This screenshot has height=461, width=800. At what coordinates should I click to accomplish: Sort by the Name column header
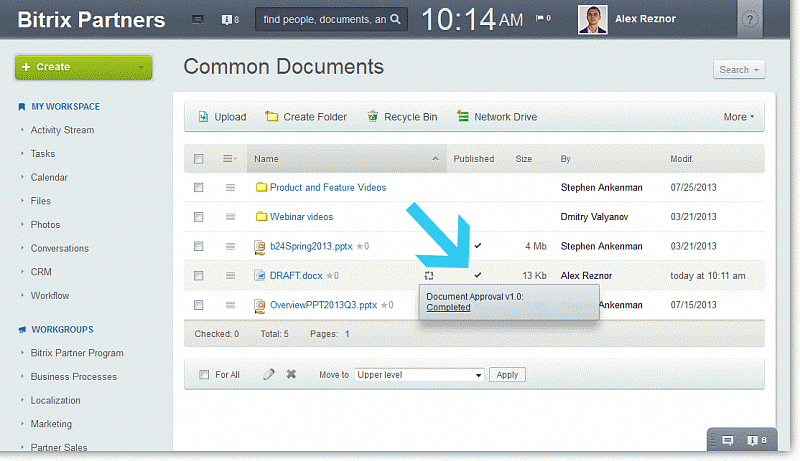coord(346,159)
